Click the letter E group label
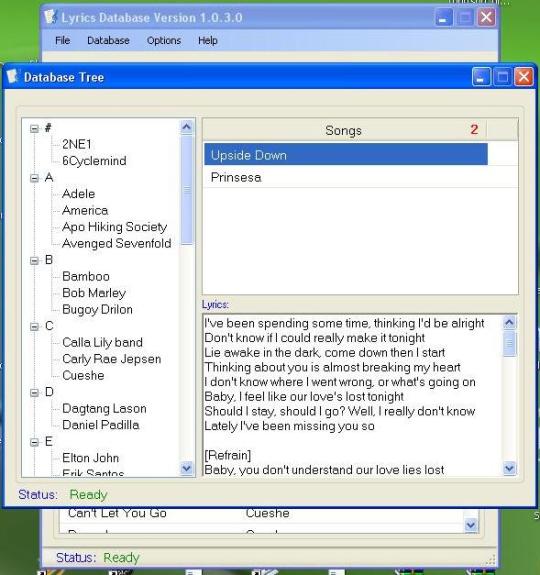 (48, 442)
